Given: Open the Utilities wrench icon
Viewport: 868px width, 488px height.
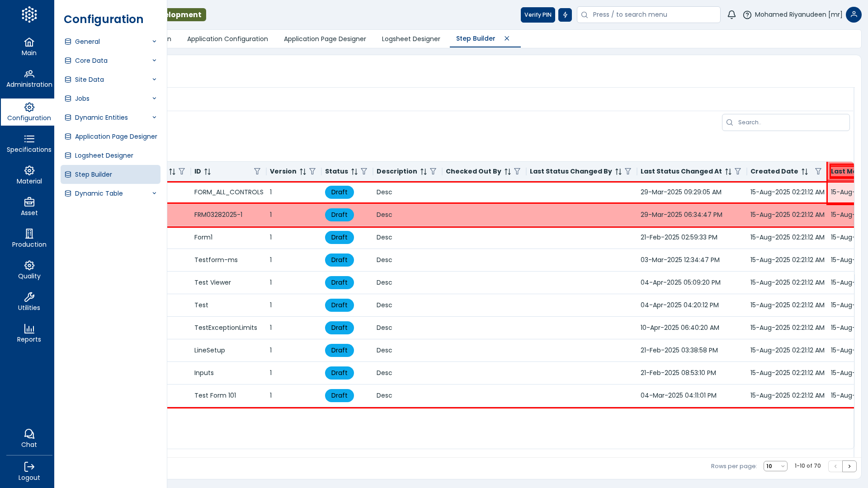Looking at the screenshot, I should click(x=29, y=302).
